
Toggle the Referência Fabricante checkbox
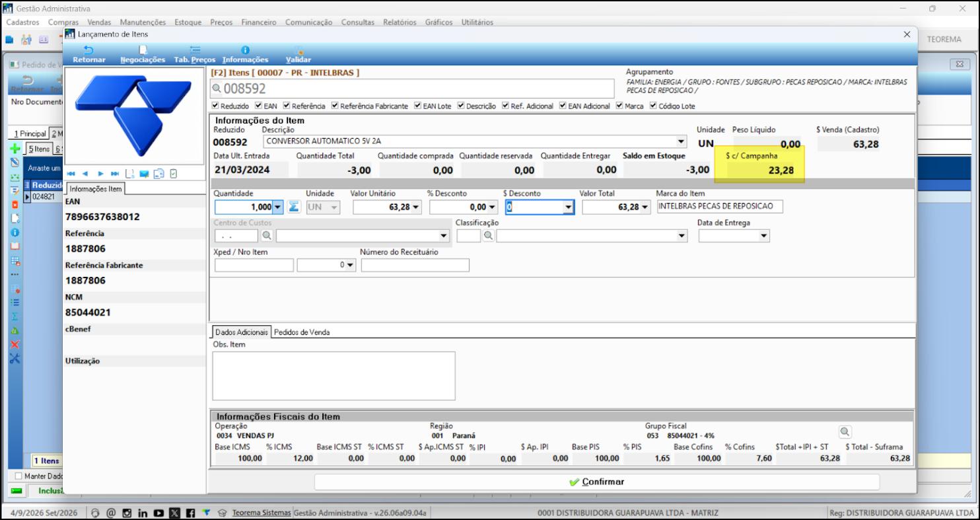point(335,106)
